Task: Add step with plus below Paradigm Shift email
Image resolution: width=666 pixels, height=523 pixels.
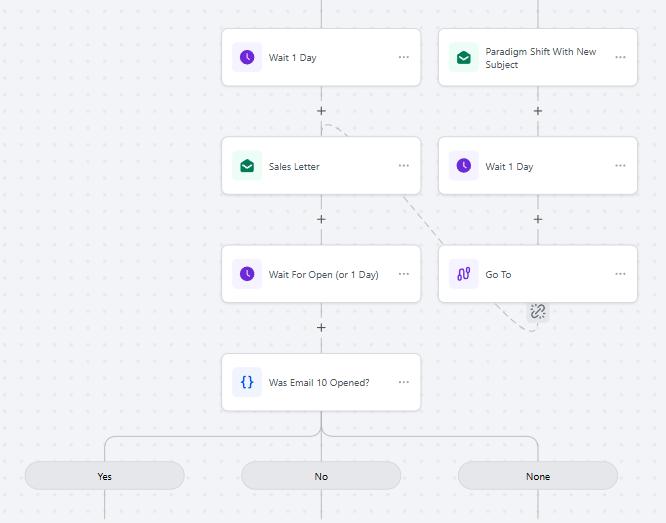Action: (538, 111)
